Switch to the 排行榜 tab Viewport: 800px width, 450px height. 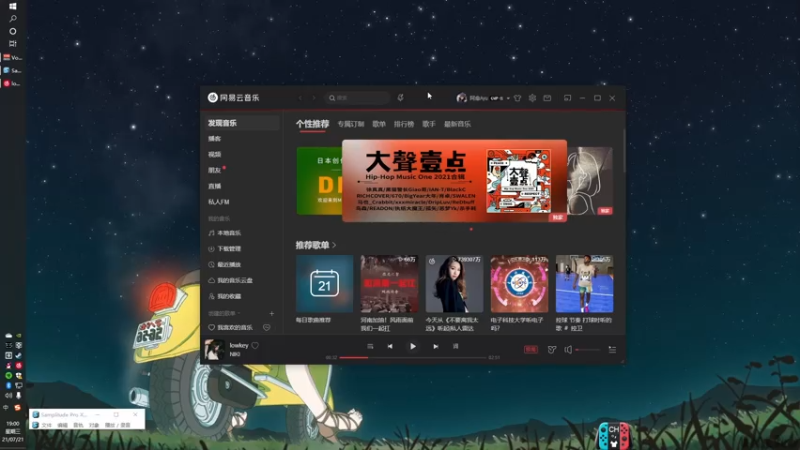(404, 124)
